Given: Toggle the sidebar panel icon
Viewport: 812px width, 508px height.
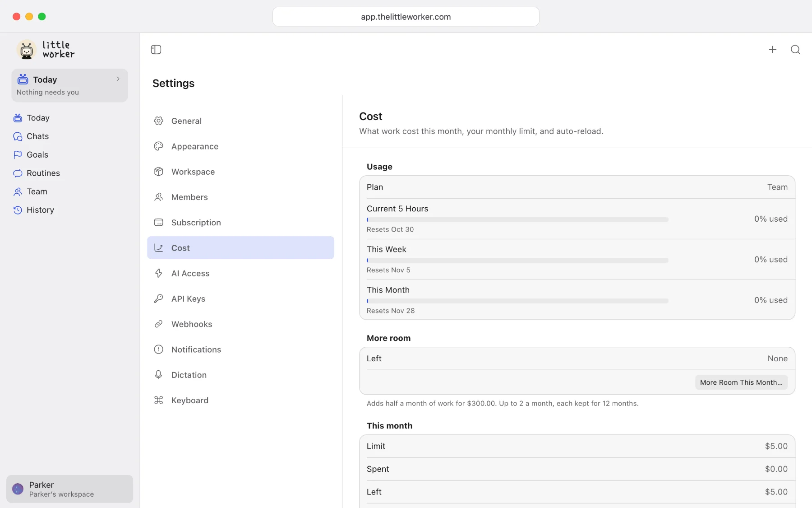Looking at the screenshot, I should [x=156, y=50].
